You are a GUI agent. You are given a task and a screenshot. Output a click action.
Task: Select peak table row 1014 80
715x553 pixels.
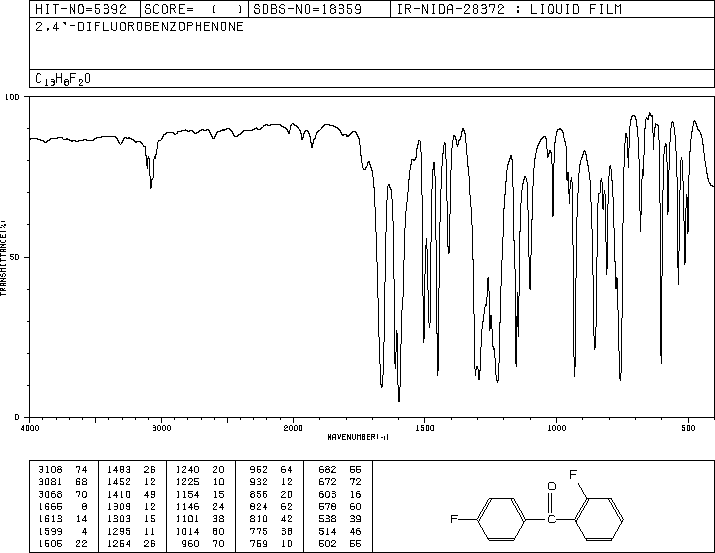(200, 532)
